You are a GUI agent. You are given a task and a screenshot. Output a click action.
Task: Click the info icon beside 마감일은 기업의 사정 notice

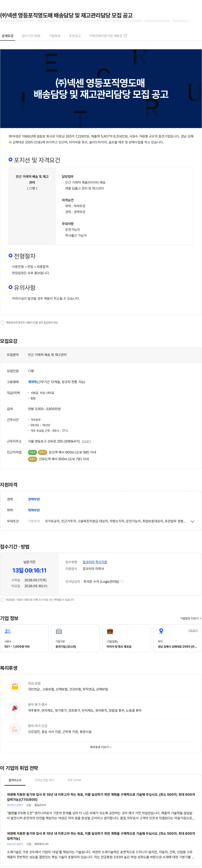point(3,600)
